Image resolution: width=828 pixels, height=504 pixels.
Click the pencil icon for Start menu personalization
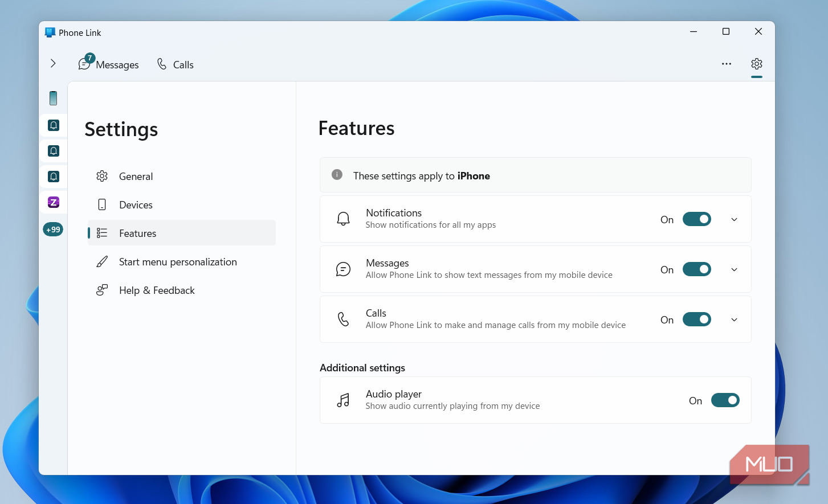[102, 262]
